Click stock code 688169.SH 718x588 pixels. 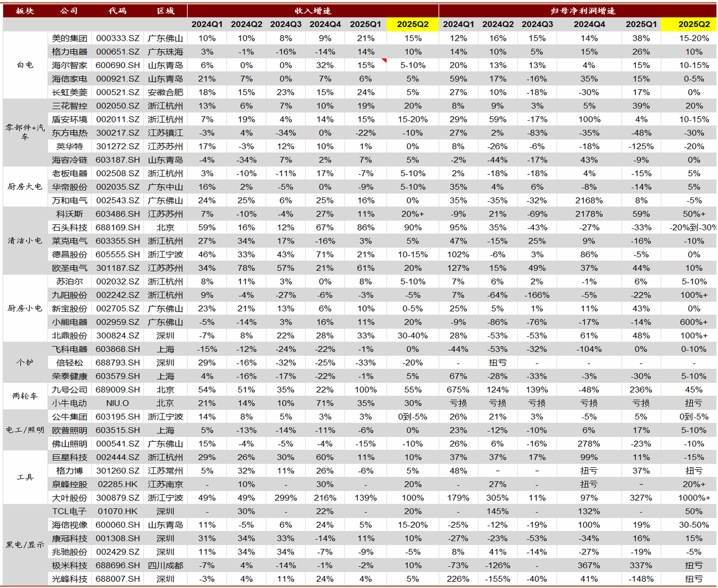pos(118,227)
